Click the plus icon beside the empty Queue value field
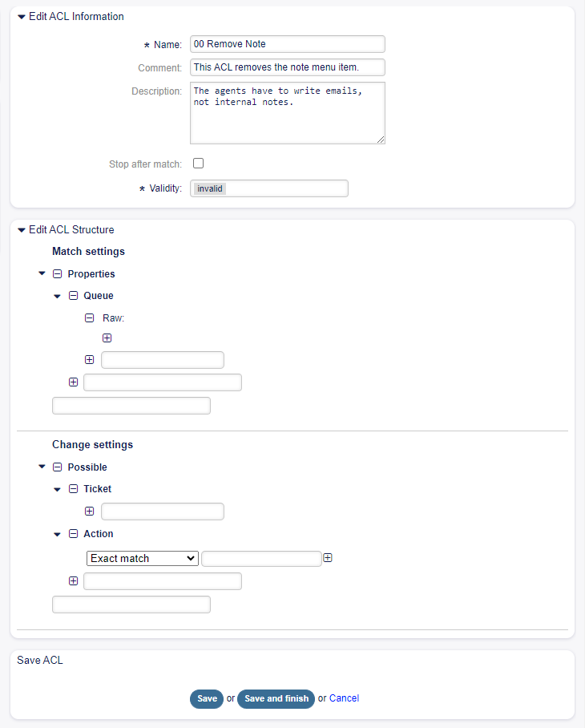The image size is (585, 728). (x=89, y=359)
